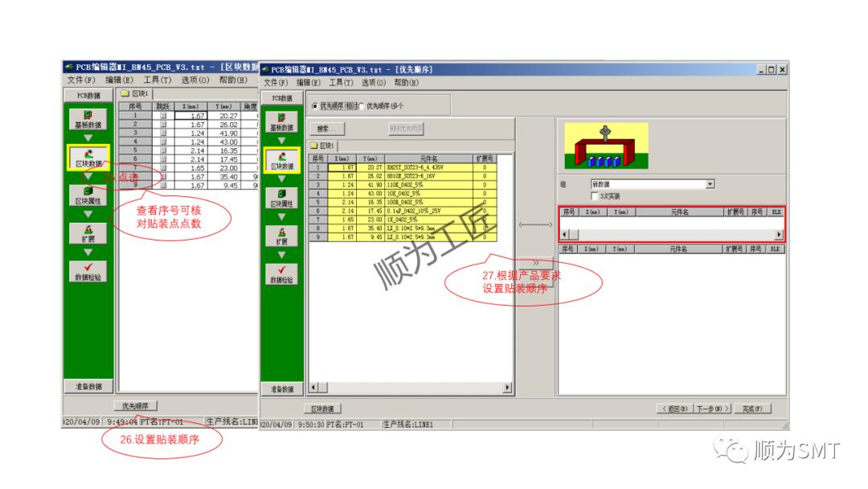This screenshot has width=868, height=489.
Task: Click the left window title bar app icon
Action: (69, 67)
